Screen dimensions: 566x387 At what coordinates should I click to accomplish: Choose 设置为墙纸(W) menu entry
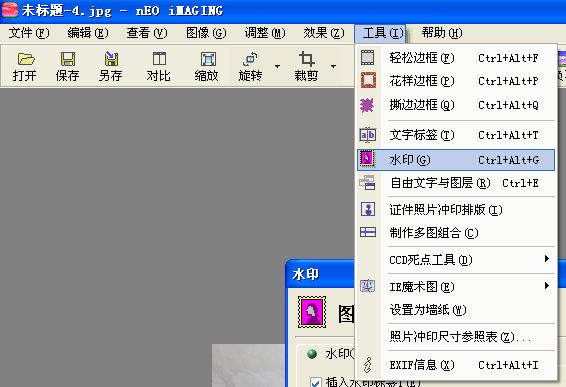coord(456,310)
